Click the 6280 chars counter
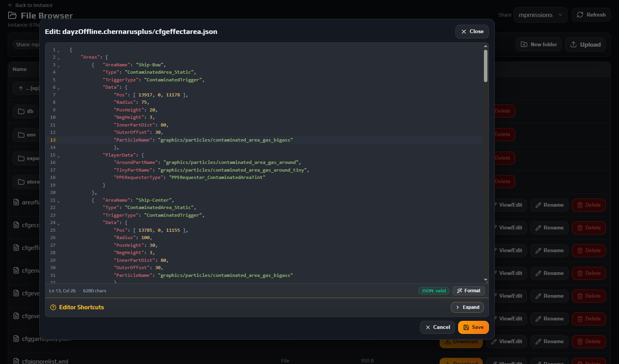Viewport: 619px width, 364px height. pyautogui.click(x=95, y=291)
